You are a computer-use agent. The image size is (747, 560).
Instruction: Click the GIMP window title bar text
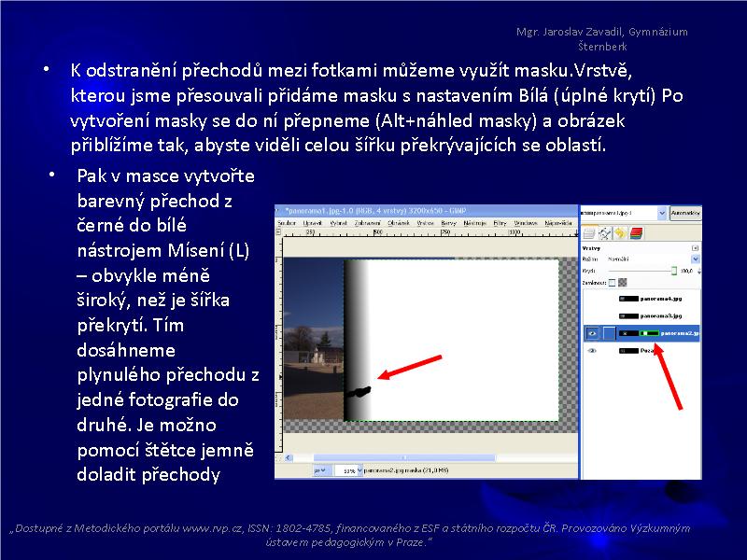(375, 211)
